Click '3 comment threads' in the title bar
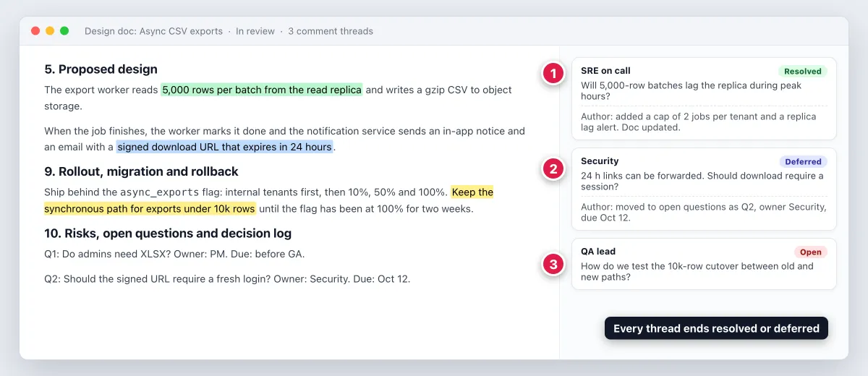868x376 pixels. point(331,31)
